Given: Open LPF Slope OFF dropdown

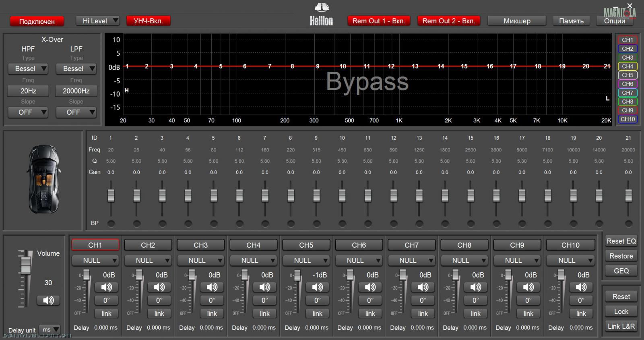Looking at the screenshot, I should coord(76,112).
